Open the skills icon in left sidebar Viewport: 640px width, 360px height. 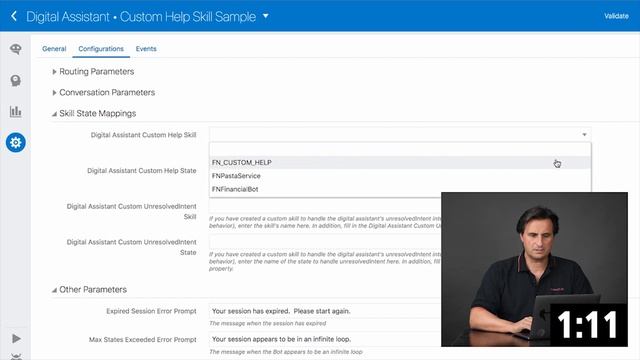point(16,49)
